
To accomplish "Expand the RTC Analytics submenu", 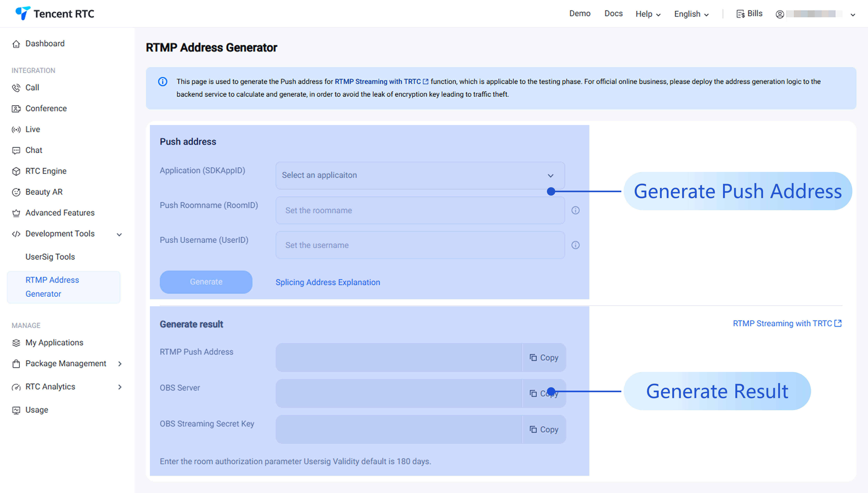I will [120, 387].
